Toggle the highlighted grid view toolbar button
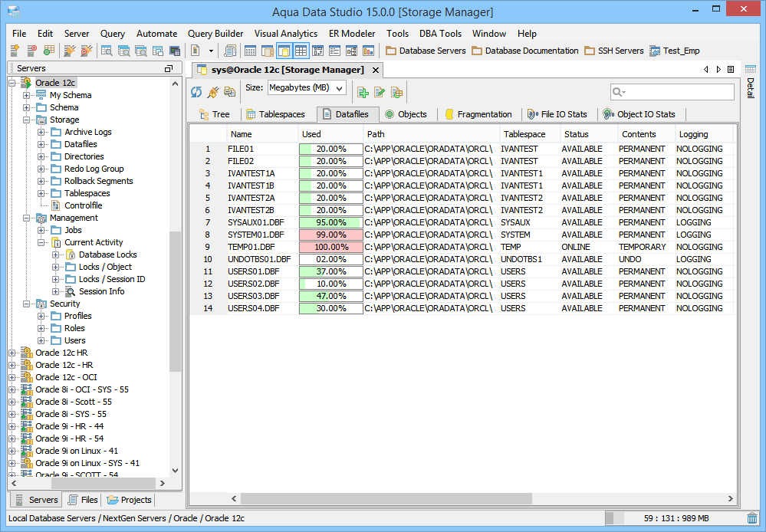 tap(301, 51)
